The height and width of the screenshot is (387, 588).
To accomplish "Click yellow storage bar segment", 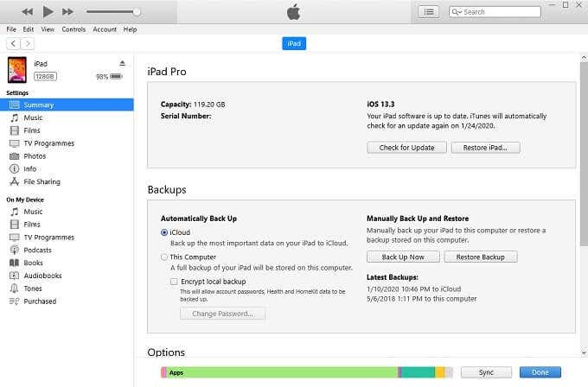I will (440, 372).
